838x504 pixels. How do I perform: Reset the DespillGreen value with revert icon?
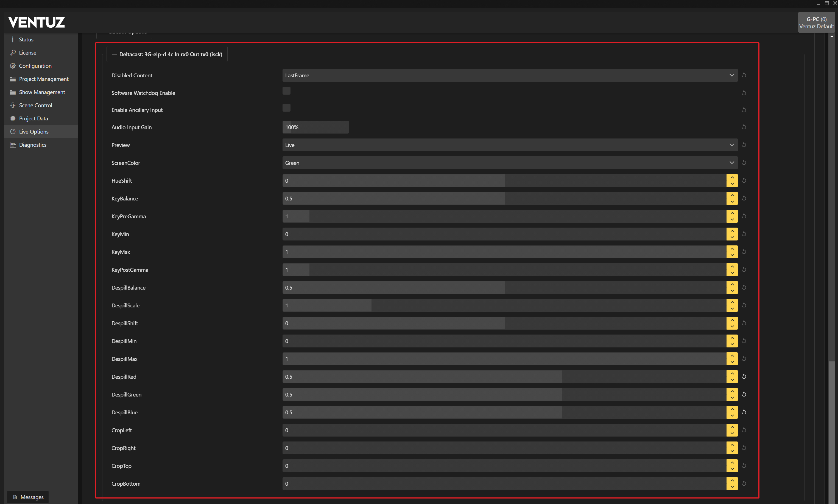tap(744, 394)
